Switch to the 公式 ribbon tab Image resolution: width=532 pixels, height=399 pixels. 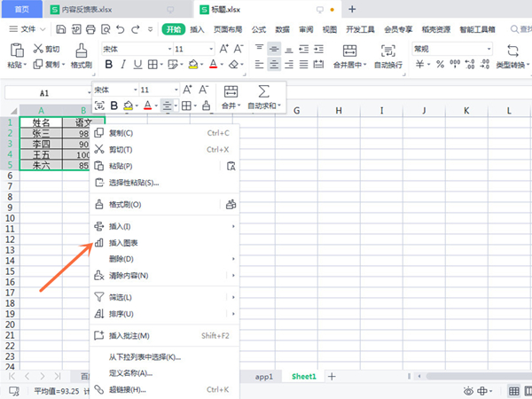(x=258, y=29)
